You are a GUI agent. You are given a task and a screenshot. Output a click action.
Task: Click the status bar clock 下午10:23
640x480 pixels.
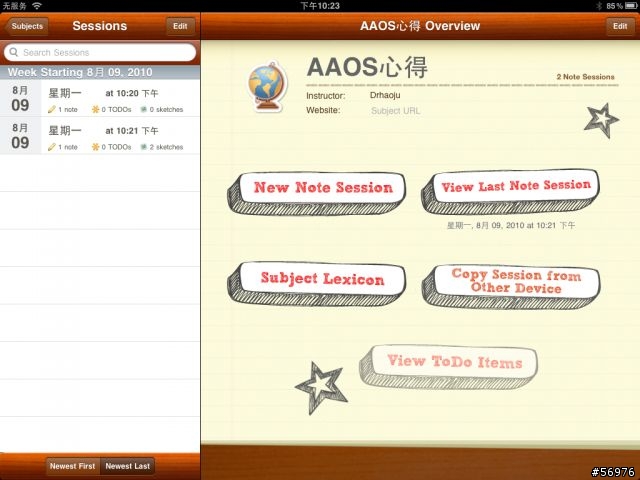pos(320,6)
